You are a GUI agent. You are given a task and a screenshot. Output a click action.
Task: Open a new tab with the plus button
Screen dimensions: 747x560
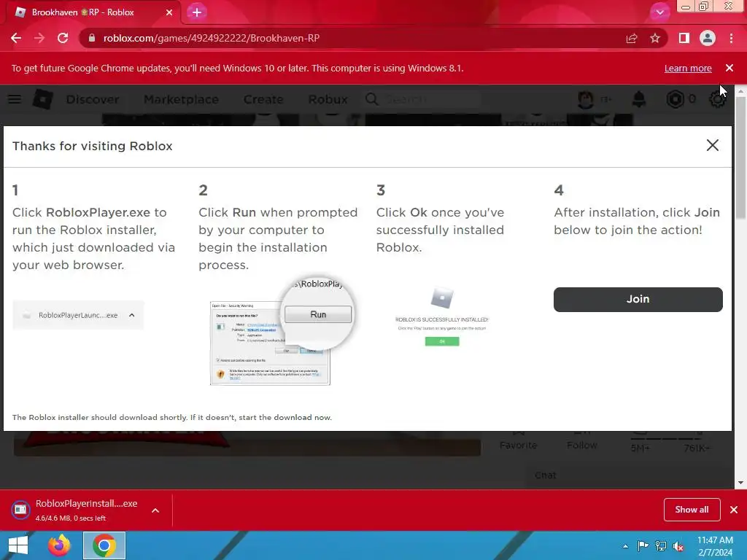(x=197, y=12)
